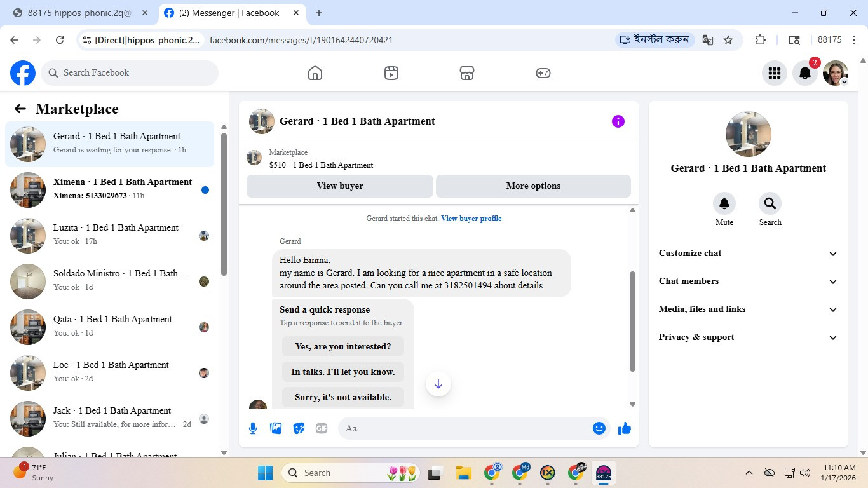Open the Video tab icon
This screenshot has width=868, height=488.
coord(391,73)
